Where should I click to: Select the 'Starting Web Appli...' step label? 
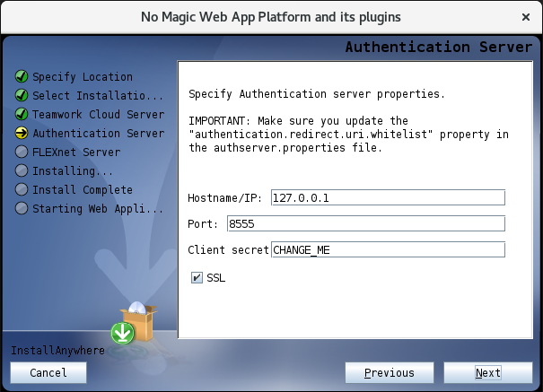coord(98,209)
